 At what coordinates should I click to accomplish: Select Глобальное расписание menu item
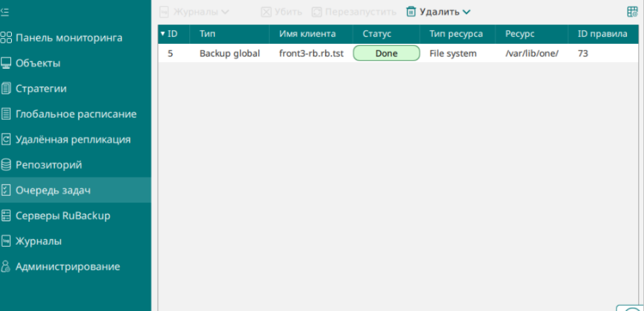tap(76, 114)
